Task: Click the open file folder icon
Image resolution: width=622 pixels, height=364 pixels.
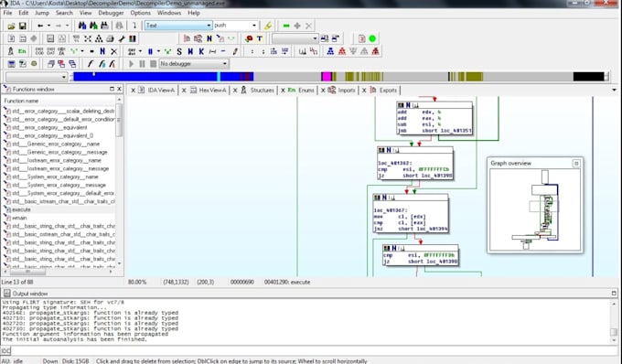Action: (x=11, y=26)
